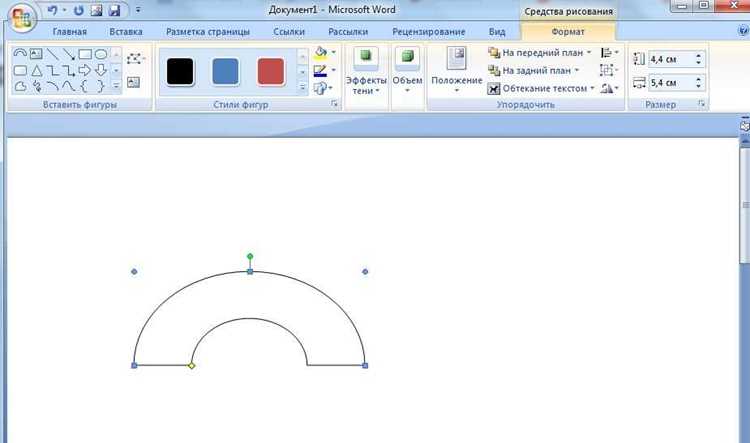Open the Ссылки tab
Screen dimensions: 750x443
(289, 32)
